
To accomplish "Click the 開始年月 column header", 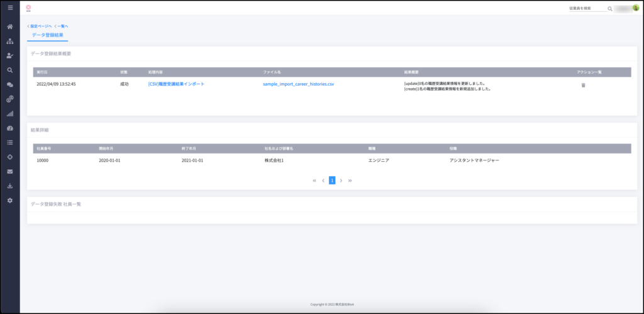I will pos(106,149).
